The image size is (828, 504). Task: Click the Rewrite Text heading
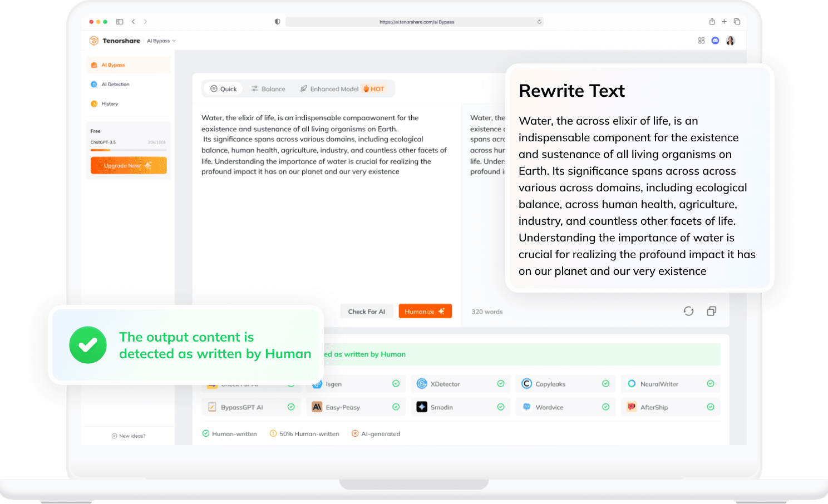571,91
